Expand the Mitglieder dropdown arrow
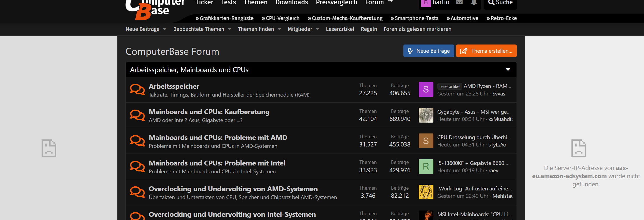The height and width of the screenshot is (220, 644). (x=317, y=29)
